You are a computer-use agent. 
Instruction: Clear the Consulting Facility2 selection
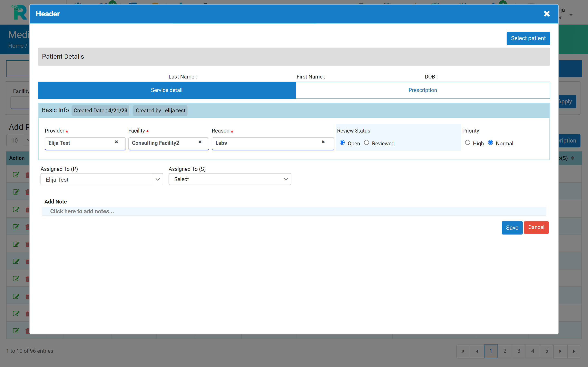tap(200, 142)
